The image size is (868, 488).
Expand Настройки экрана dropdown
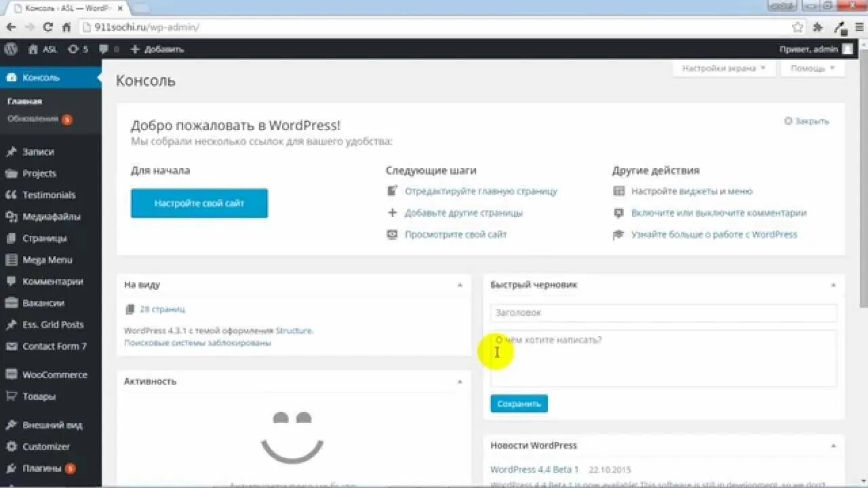pos(724,68)
